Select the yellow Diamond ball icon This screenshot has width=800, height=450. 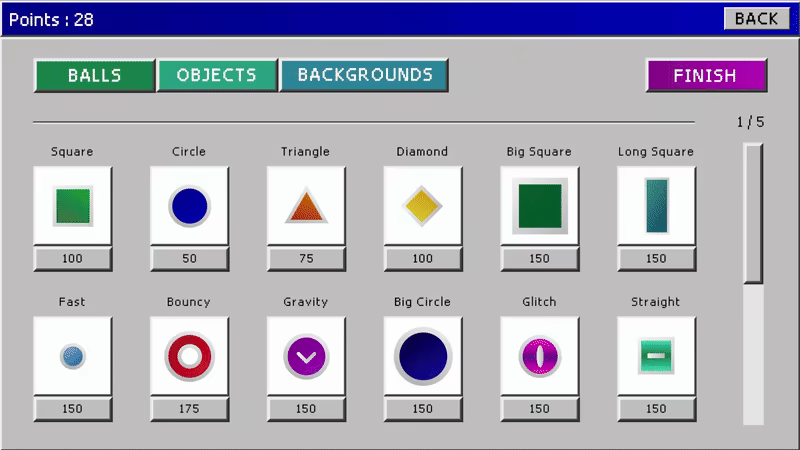tap(422, 206)
